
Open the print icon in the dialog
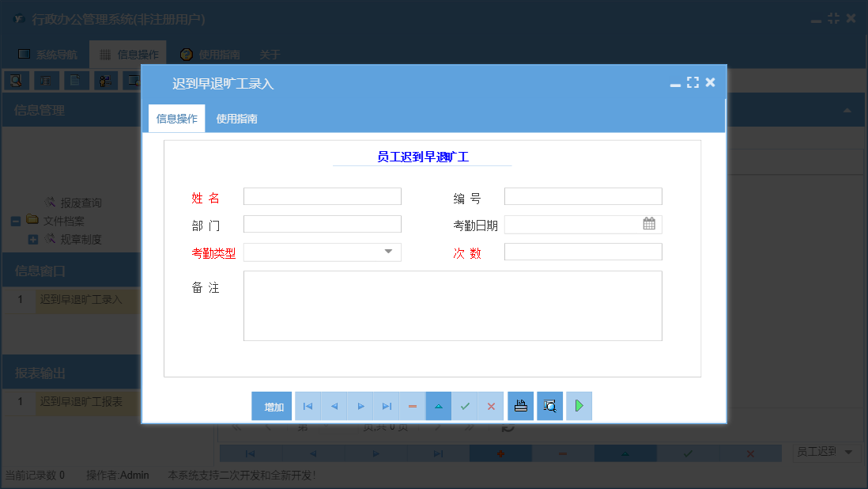click(x=521, y=406)
